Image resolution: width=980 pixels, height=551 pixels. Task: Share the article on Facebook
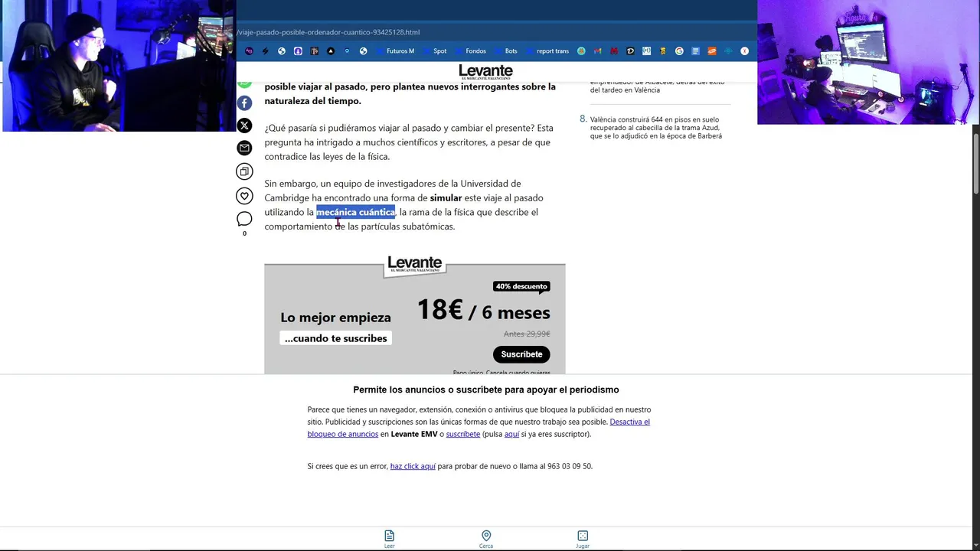pos(244,103)
